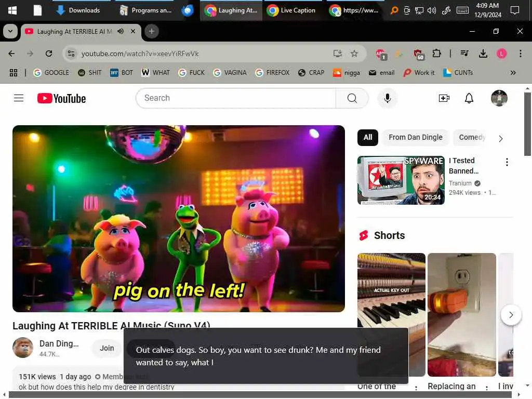This screenshot has height=399, width=532.
Task: Bookmark this page with the star
Action: point(354,54)
